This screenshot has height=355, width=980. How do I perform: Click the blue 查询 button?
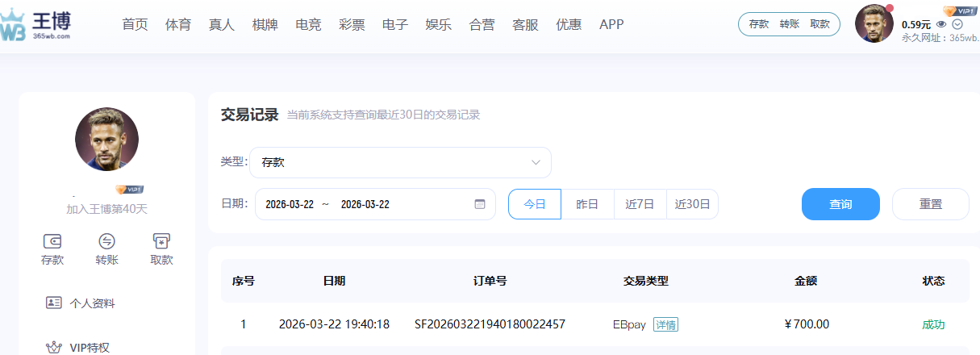pyautogui.click(x=840, y=204)
